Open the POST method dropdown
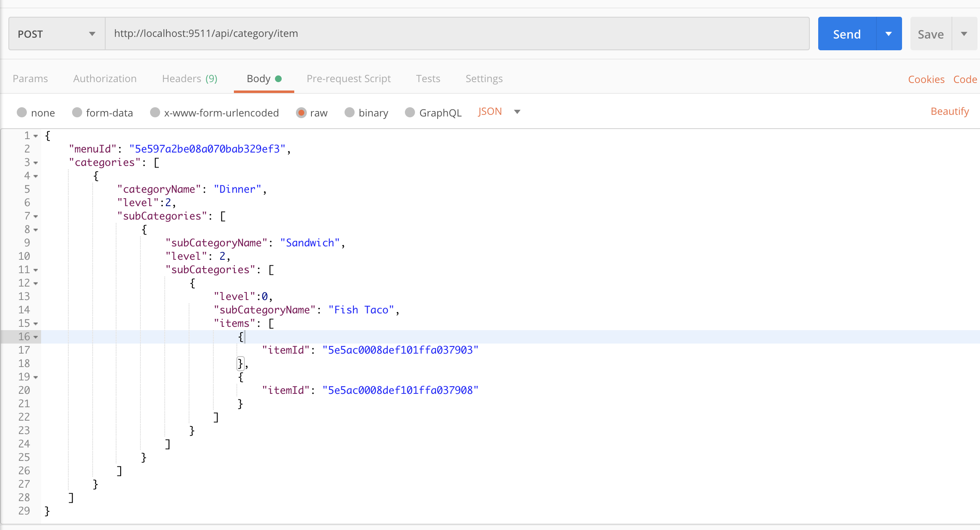980x530 pixels. tap(57, 34)
